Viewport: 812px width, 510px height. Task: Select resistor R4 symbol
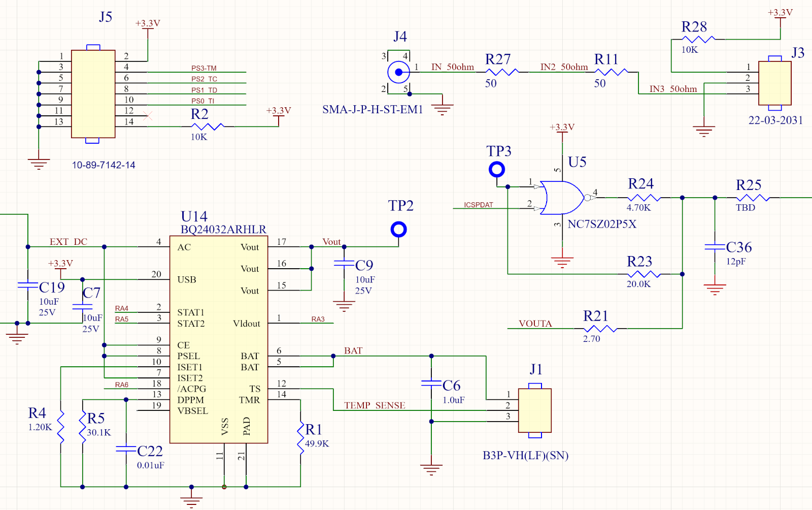pyautogui.click(x=61, y=427)
